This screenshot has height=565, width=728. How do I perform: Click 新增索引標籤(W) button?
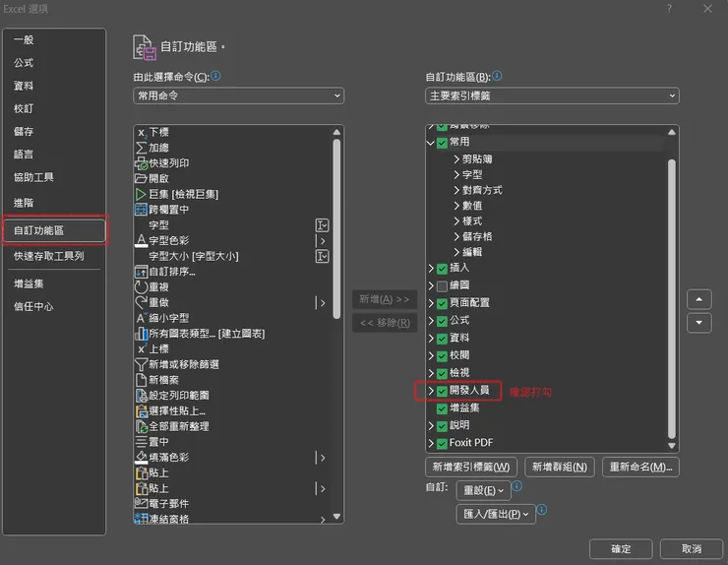coord(471,467)
